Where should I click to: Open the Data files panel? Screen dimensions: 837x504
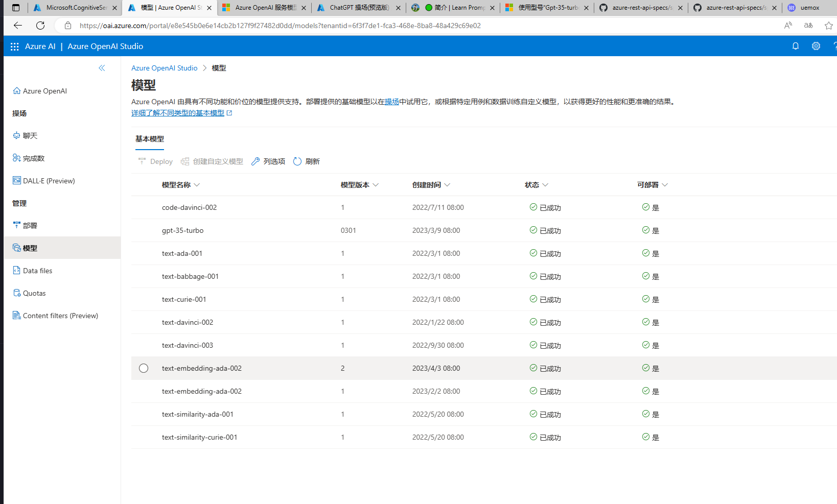[x=37, y=270]
